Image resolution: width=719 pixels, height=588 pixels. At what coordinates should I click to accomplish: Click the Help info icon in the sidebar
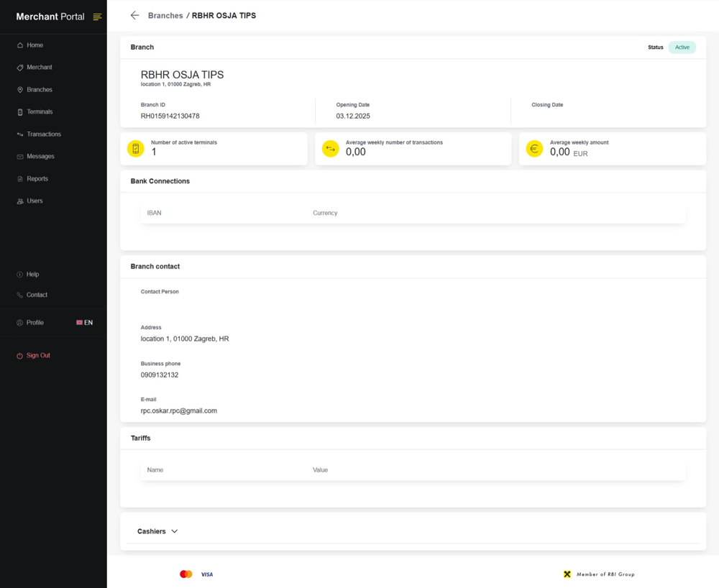pos(19,274)
